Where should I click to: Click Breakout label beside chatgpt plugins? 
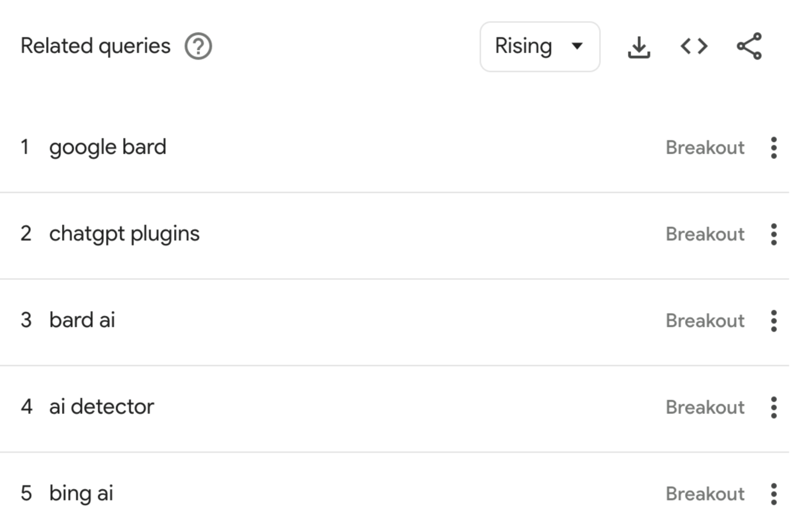[705, 234]
